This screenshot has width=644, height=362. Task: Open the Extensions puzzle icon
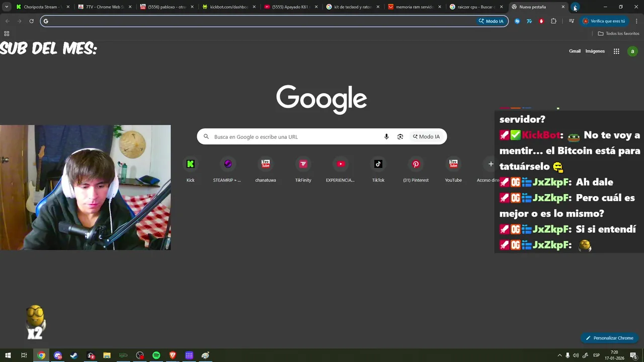(553, 21)
